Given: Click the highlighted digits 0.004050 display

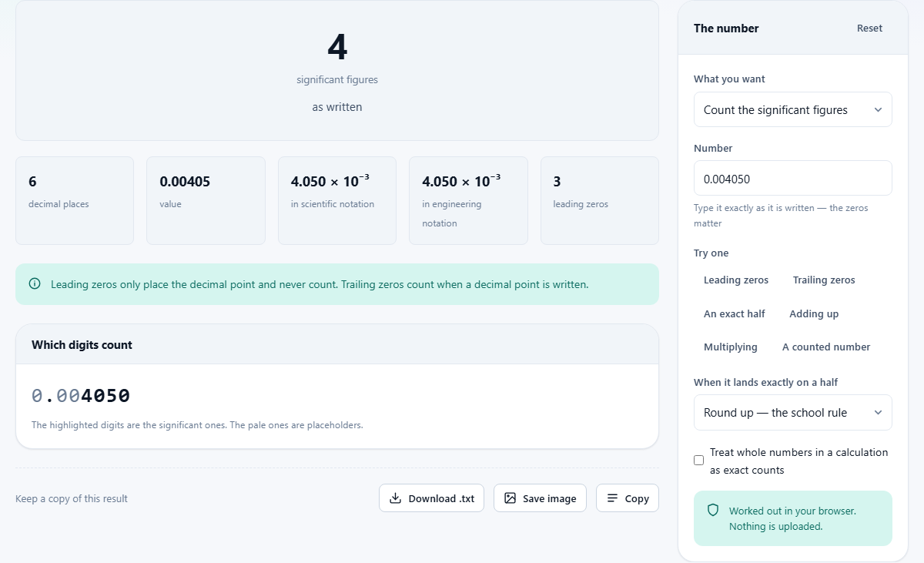Looking at the screenshot, I should pos(81,396).
